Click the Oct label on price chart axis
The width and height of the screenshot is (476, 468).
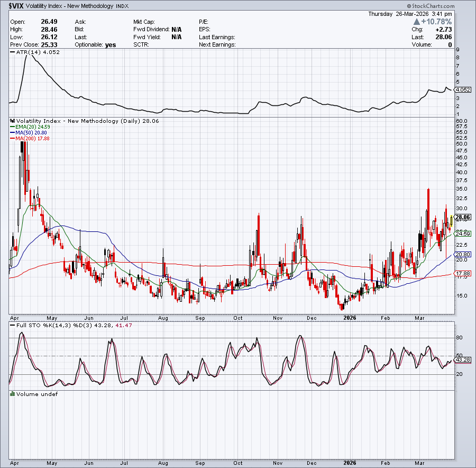[x=238, y=318]
